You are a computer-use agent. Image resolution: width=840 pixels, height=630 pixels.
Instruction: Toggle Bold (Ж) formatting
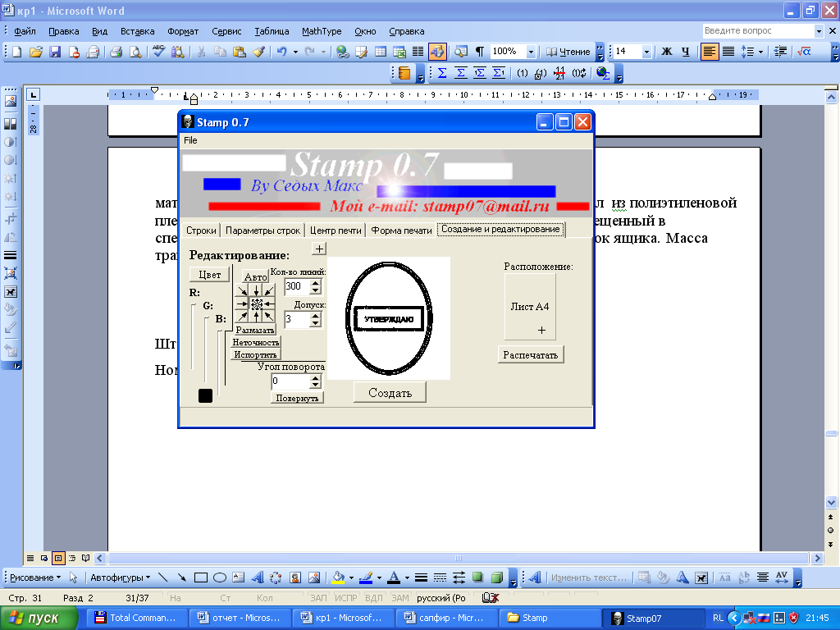666,52
